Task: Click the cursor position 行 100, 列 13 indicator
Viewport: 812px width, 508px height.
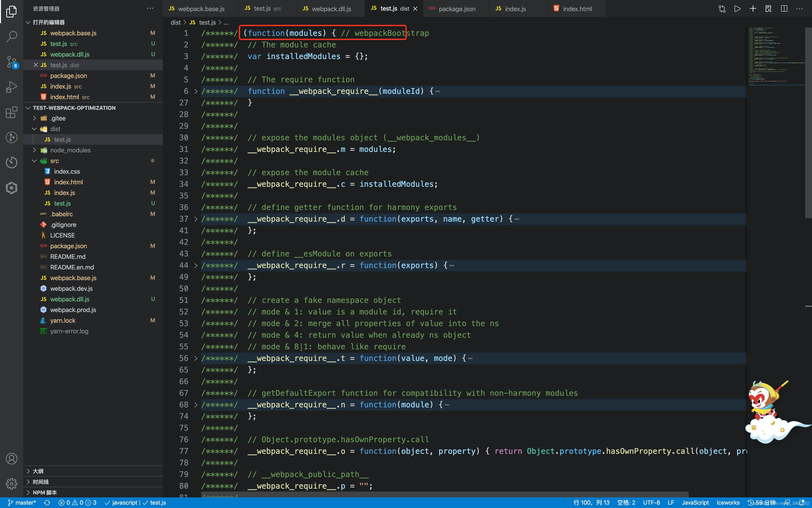Action: 591,503
